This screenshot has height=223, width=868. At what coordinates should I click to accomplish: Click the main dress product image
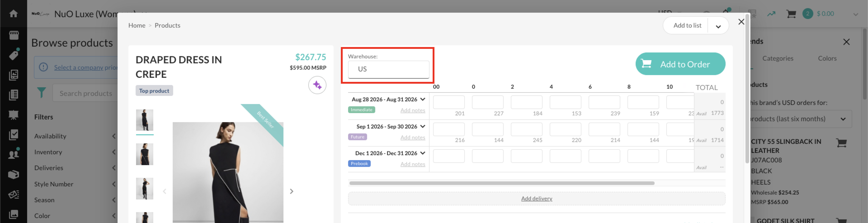pos(228,172)
